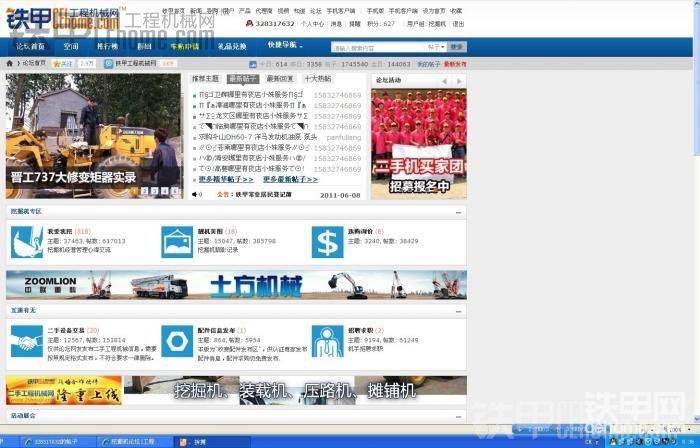The width and height of the screenshot is (700, 448).
Task: Open the businessman recruitment board icon
Action: click(327, 341)
